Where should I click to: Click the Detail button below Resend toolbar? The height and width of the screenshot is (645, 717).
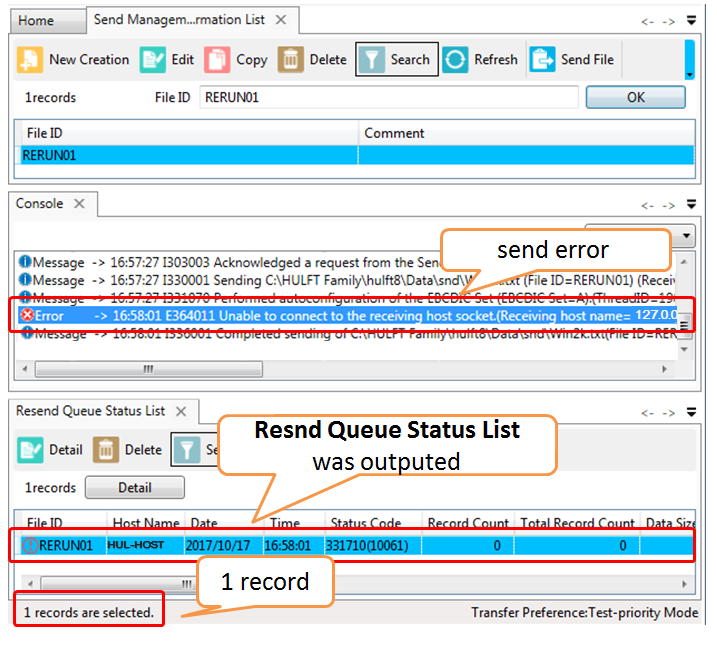[134, 488]
